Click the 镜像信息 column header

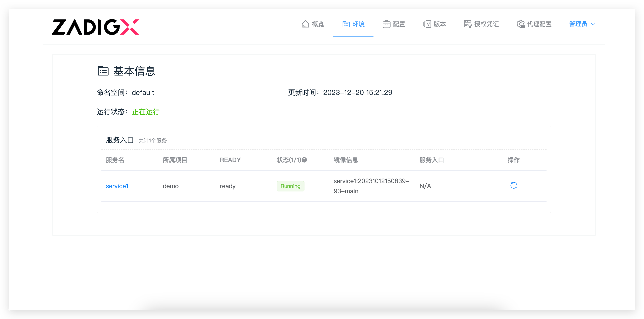346,160
